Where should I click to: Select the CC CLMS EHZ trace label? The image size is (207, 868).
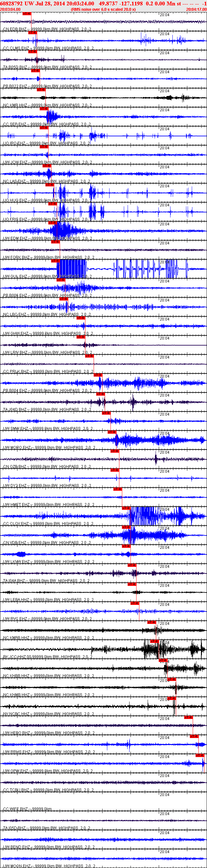[48, 48]
